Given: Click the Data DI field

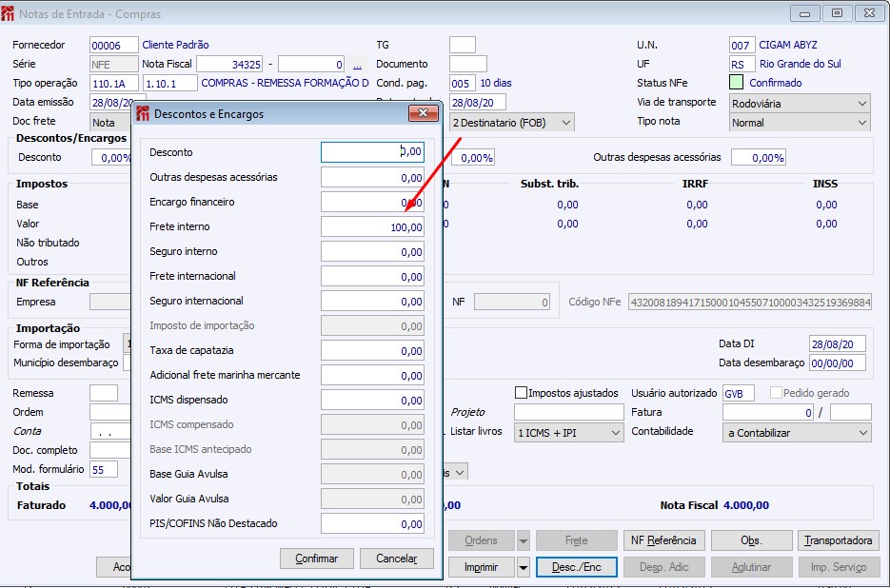Looking at the screenshot, I should (838, 343).
